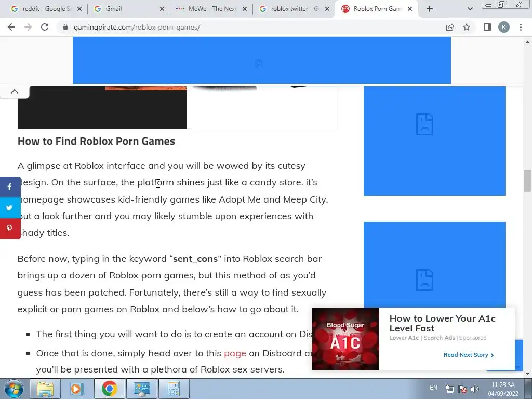Open 'How to Lower Your A1c' ad title
Image resolution: width=532 pixels, height=399 pixels.
click(x=442, y=323)
